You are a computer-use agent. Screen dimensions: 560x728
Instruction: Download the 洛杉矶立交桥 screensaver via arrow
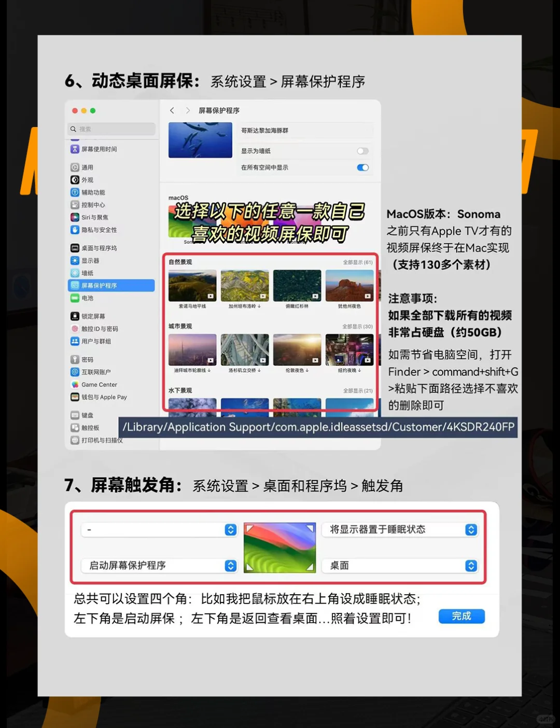259,370
